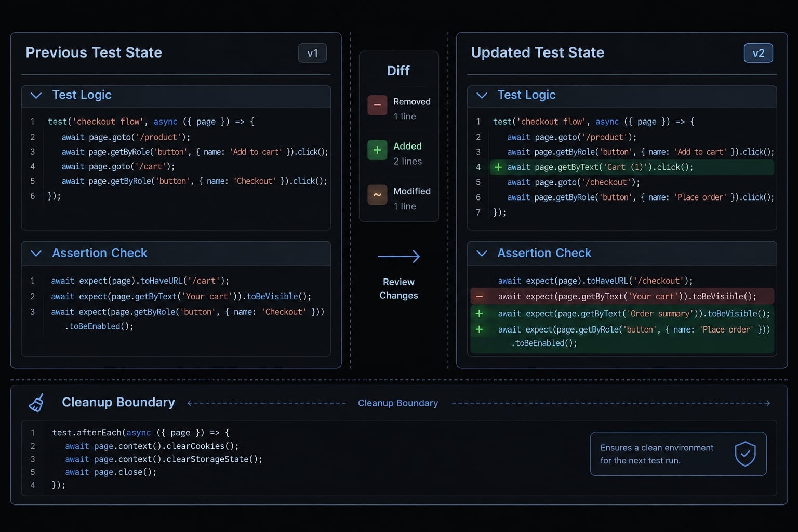Click the Review Changes arrow
The height and width of the screenshot is (532, 798).
pyautogui.click(x=398, y=256)
